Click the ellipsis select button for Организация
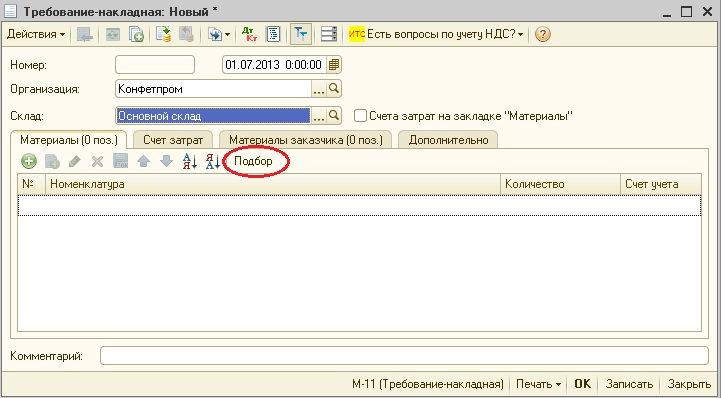This screenshot has width=721, height=398. point(319,90)
